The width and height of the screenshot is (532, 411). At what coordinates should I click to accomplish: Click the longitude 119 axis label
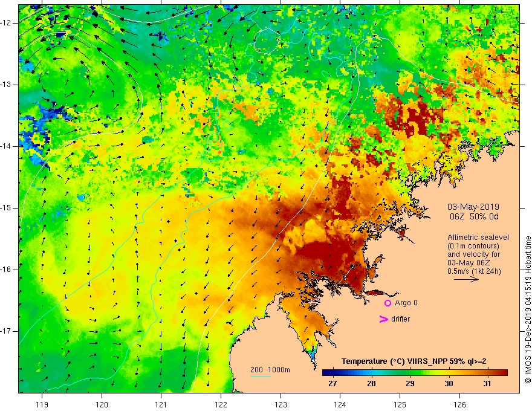tap(42, 404)
